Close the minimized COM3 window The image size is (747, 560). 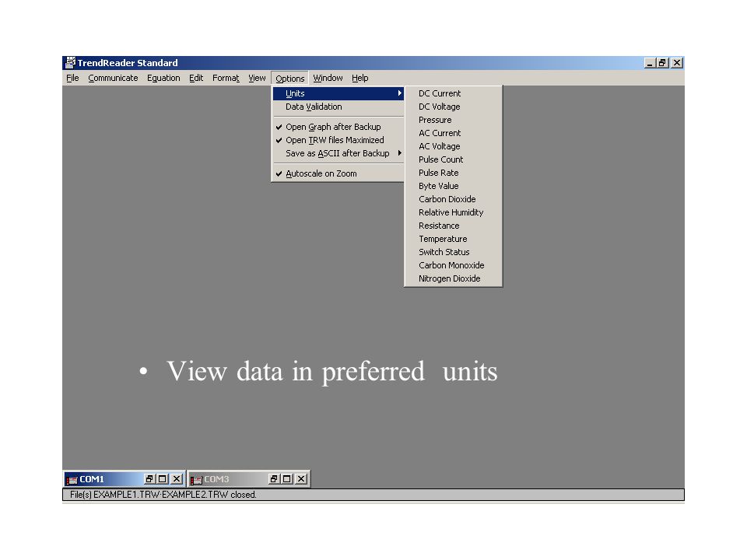click(301, 479)
